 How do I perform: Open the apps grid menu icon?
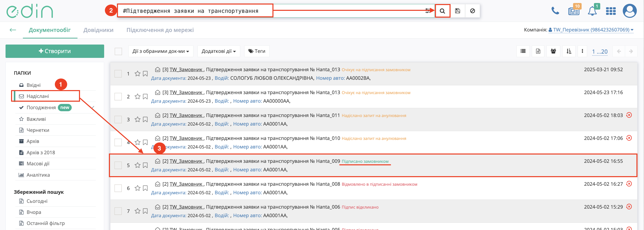pyautogui.click(x=611, y=11)
